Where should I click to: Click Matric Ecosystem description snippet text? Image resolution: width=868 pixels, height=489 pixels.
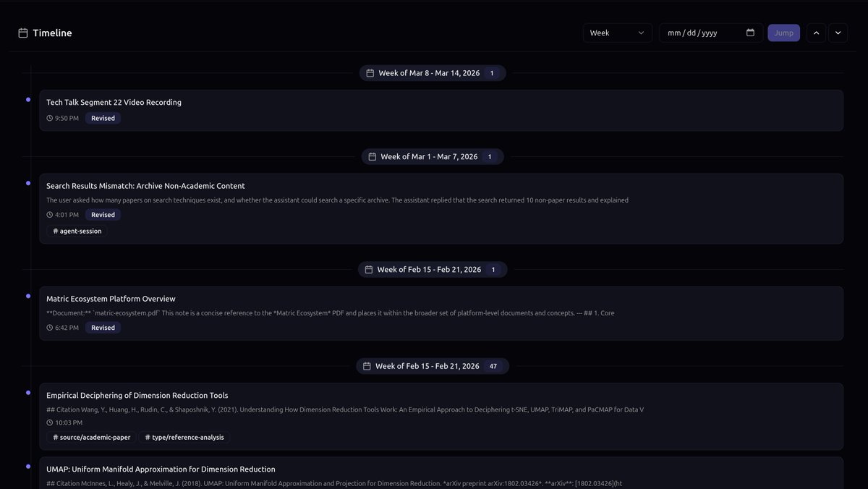(x=331, y=313)
